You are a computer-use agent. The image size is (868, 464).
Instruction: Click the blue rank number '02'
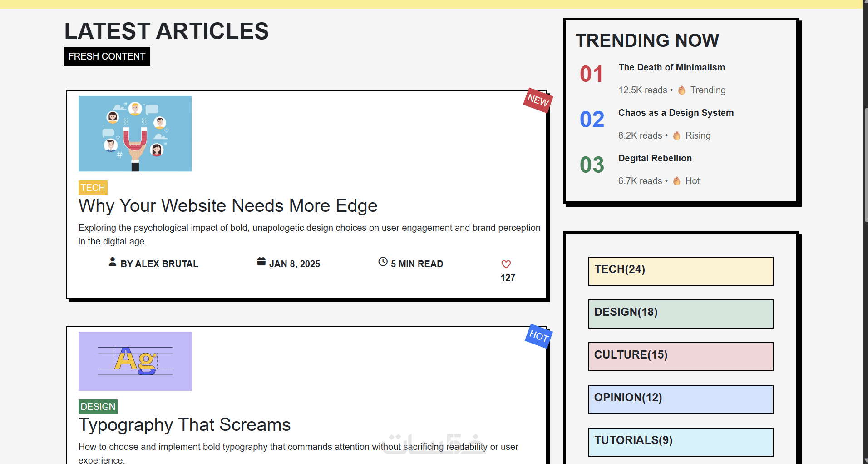pos(592,120)
